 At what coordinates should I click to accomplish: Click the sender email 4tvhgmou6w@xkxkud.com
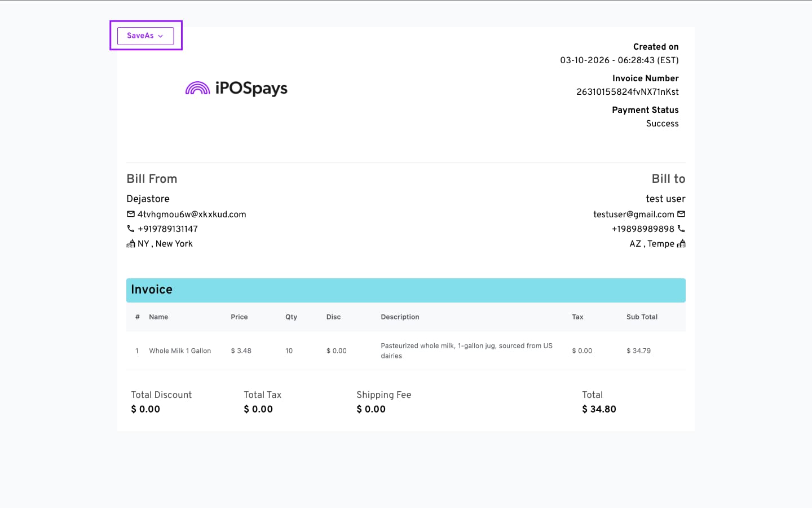[x=192, y=214]
